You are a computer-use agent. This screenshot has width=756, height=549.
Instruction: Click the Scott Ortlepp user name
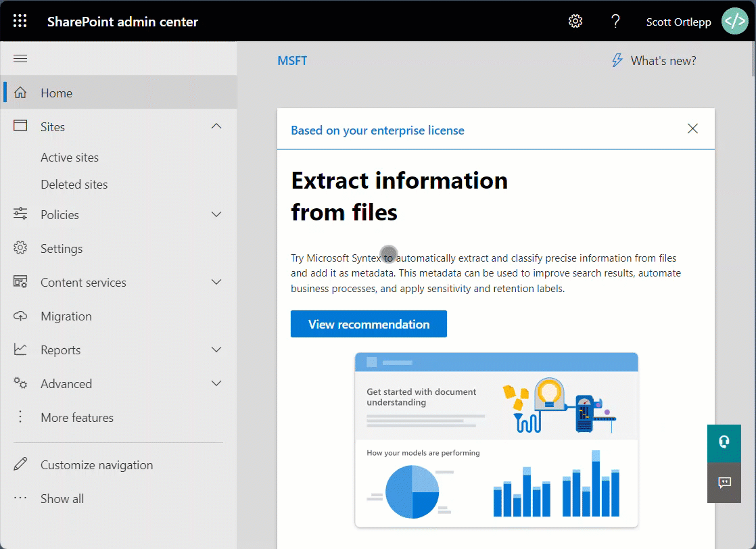(x=678, y=22)
